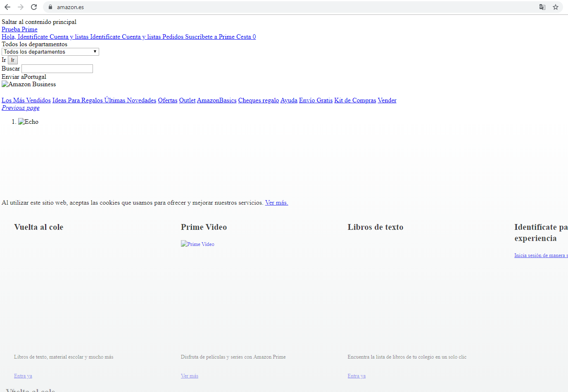Open Cheques regalo link
Image resolution: width=568 pixels, height=392 pixels.
coord(259,100)
